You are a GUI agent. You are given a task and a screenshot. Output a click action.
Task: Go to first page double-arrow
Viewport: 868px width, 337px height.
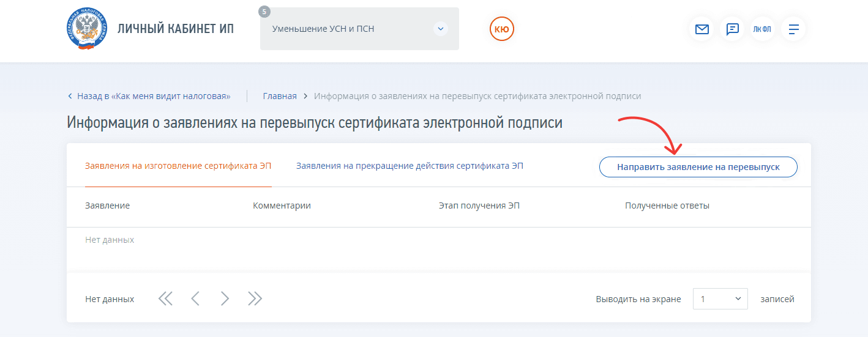pyautogui.click(x=165, y=298)
